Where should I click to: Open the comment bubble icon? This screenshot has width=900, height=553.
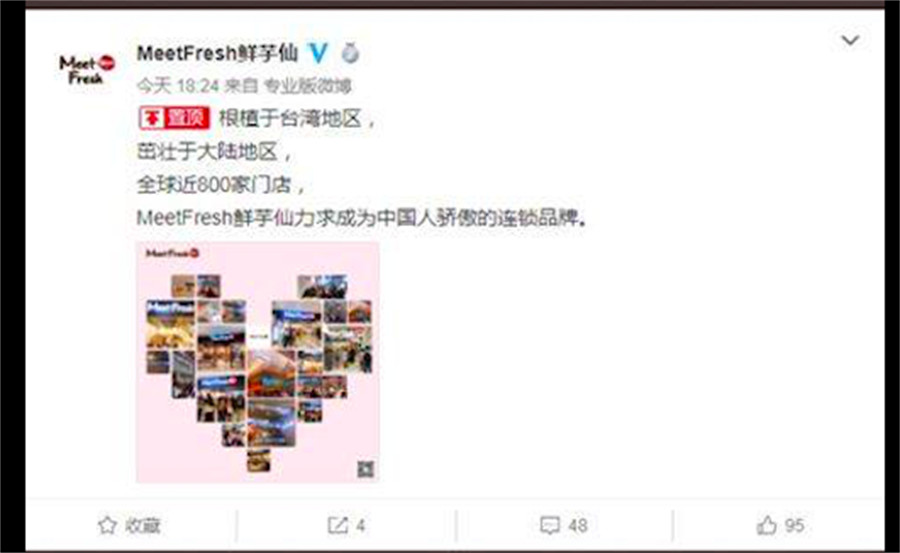(x=550, y=525)
